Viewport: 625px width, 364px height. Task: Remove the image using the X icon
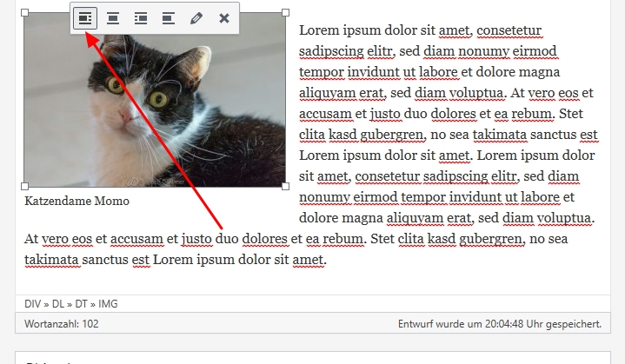point(224,18)
